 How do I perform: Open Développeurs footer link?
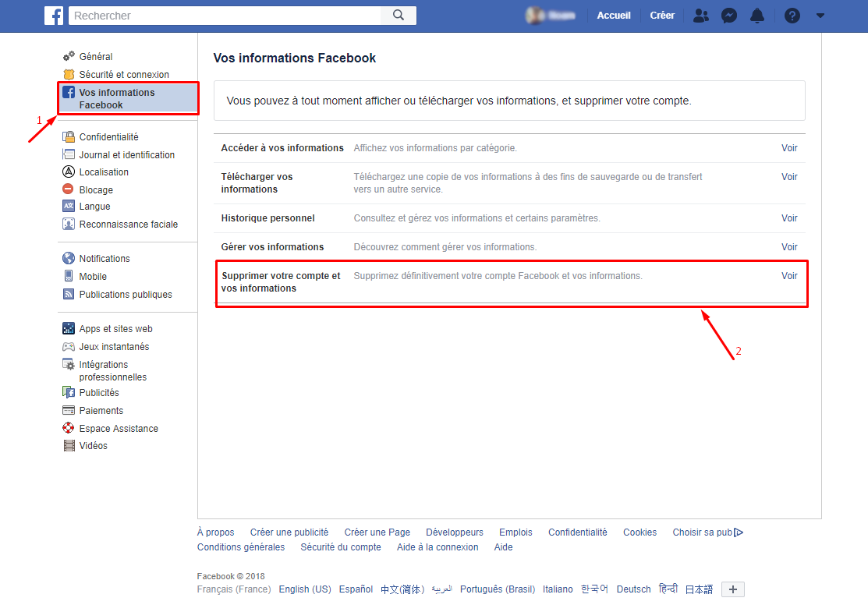(455, 532)
